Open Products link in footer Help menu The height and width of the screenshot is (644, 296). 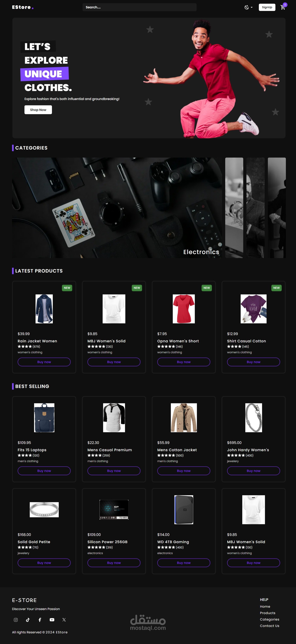pyautogui.click(x=268, y=613)
